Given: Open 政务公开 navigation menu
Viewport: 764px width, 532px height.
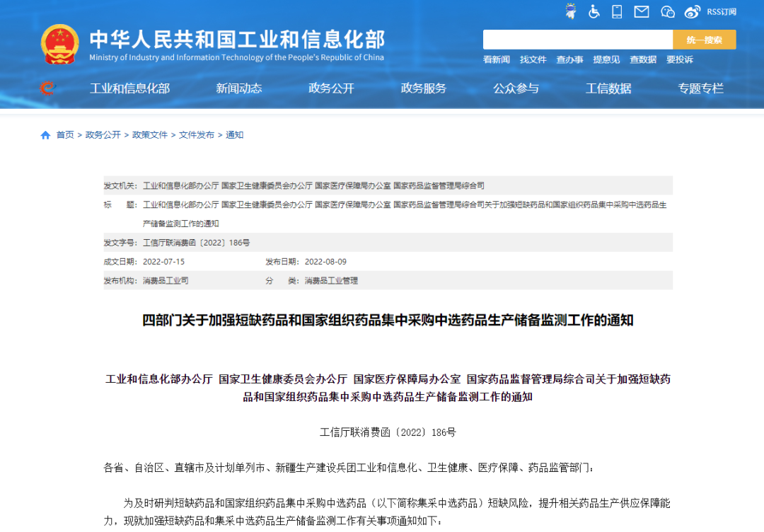Looking at the screenshot, I should 331,88.
